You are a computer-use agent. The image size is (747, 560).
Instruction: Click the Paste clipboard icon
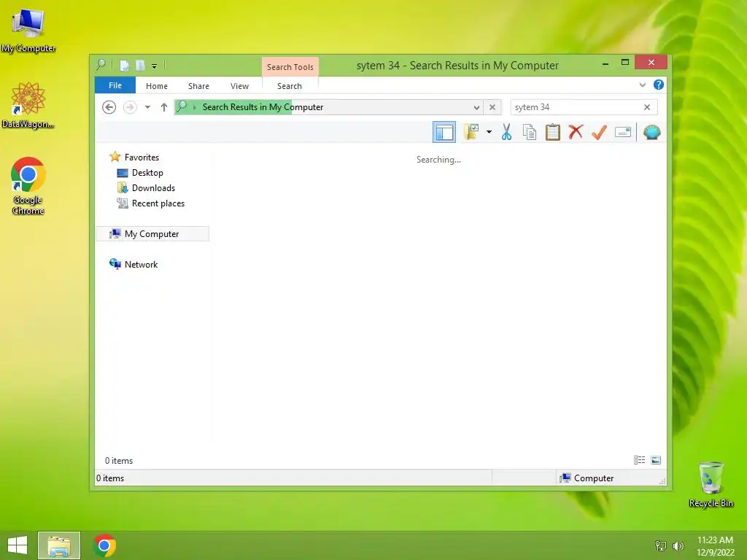(553, 133)
